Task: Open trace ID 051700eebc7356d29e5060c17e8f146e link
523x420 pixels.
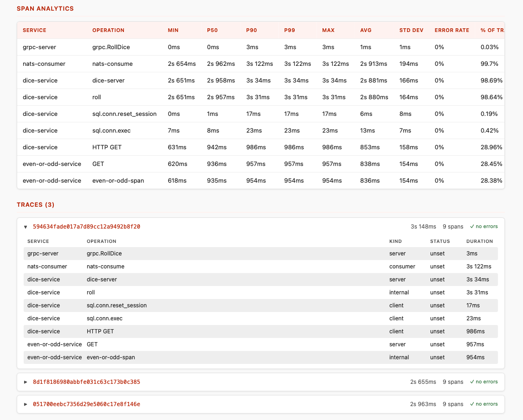Action: click(x=86, y=404)
